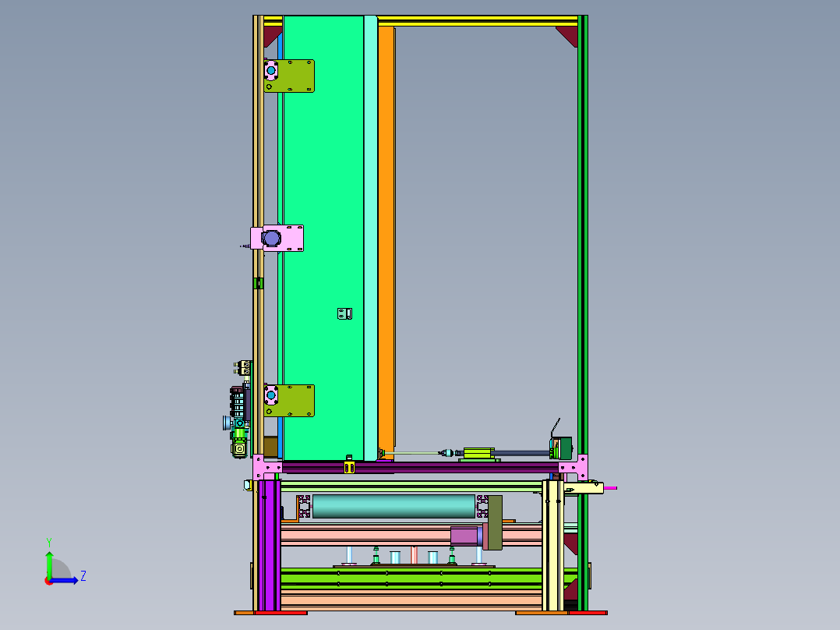840x630 pixels.
Task: Pick the yellow top frame beam
Action: click(x=475, y=20)
